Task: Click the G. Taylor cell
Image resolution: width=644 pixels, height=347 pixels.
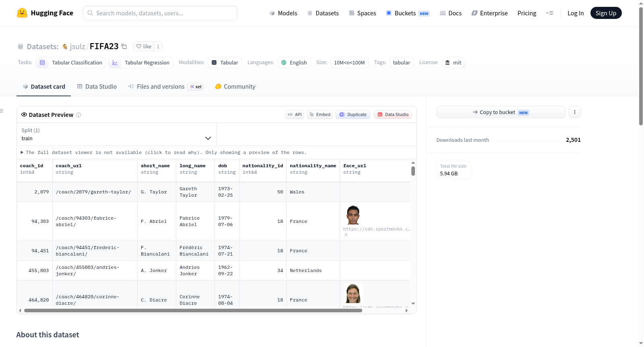Action: point(157,192)
